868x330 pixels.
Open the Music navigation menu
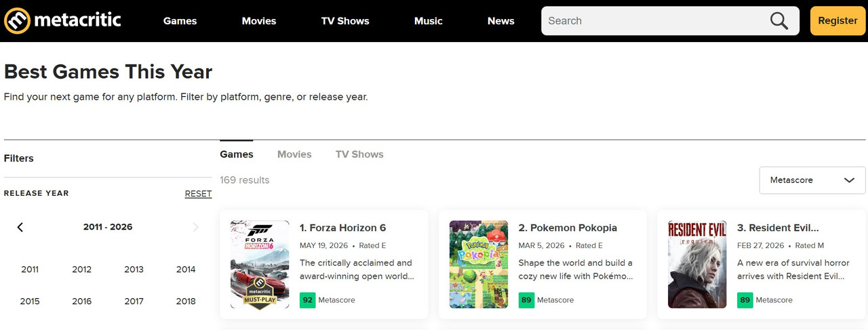pyautogui.click(x=429, y=21)
